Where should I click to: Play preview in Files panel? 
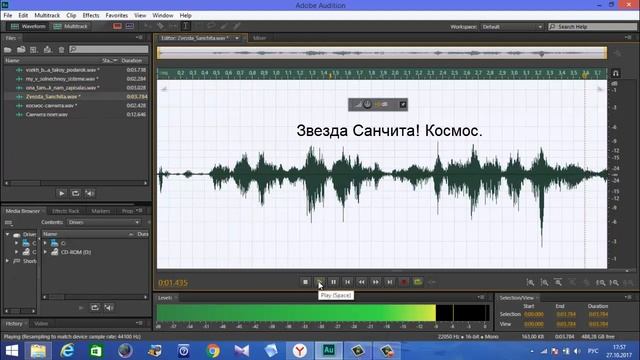coord(62,193)
